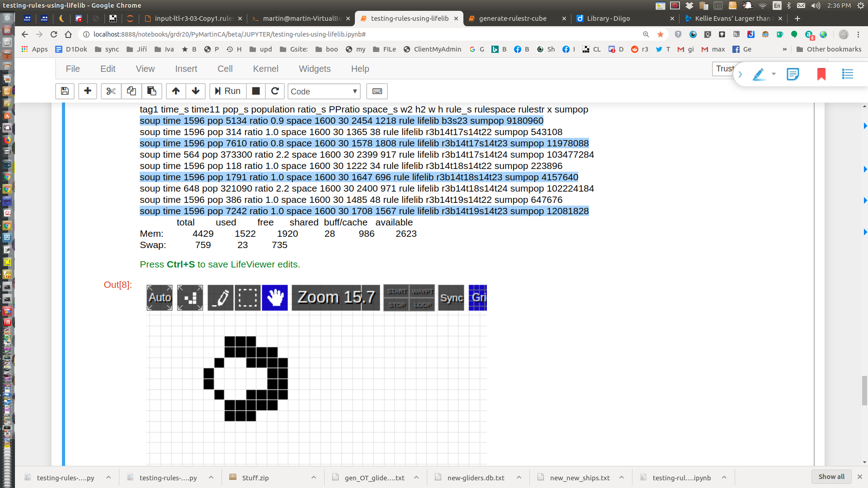Click LifeViewer Auto fit button
868x488 pixels.
tap(160, 298)
